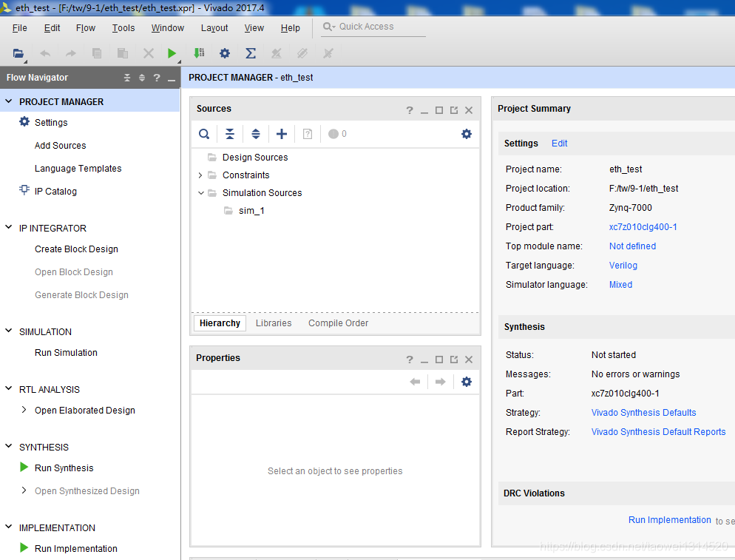Click Create Block Design
The width and height of the screenshot is (735, 560).
(76, 249)
